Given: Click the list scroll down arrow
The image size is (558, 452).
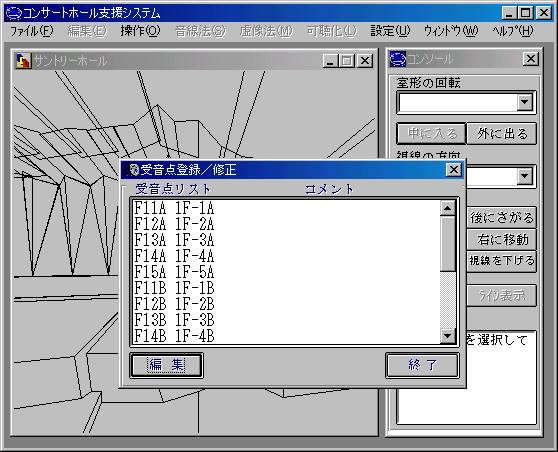Looking at the screenshot, I should point(448,336).
